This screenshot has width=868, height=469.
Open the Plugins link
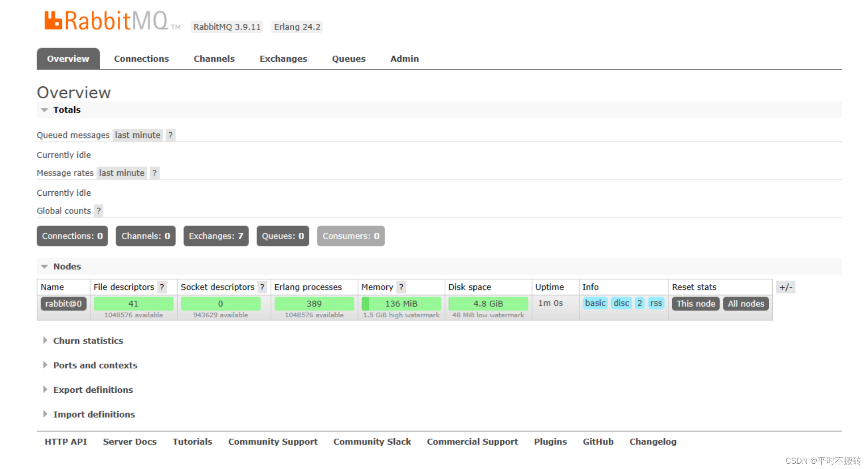click(550, 442)
